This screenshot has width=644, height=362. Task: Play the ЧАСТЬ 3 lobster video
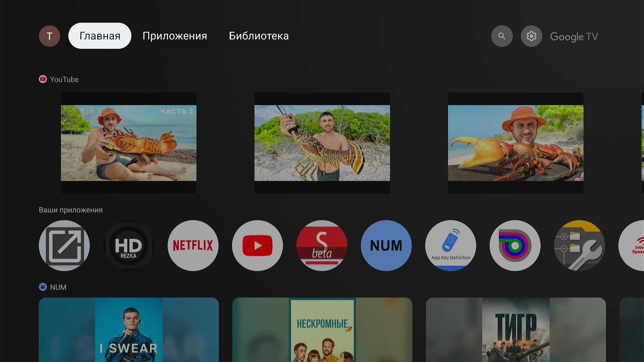point(128,143)
